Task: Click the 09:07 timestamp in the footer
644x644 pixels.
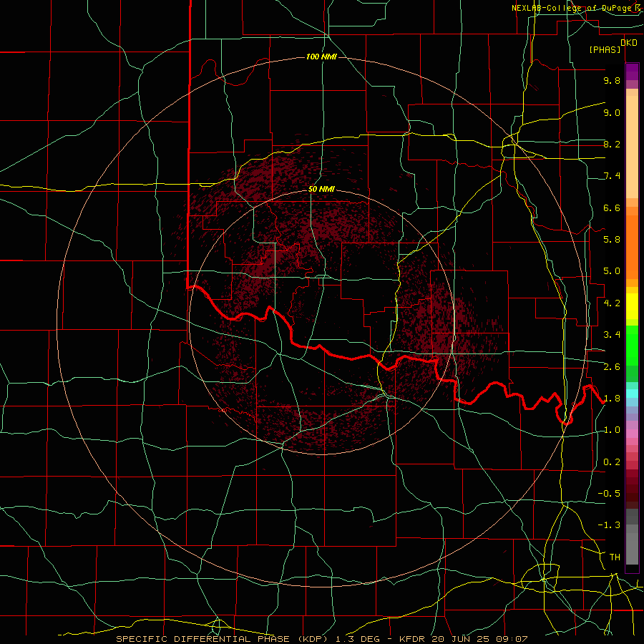Action: pos(512,639)
